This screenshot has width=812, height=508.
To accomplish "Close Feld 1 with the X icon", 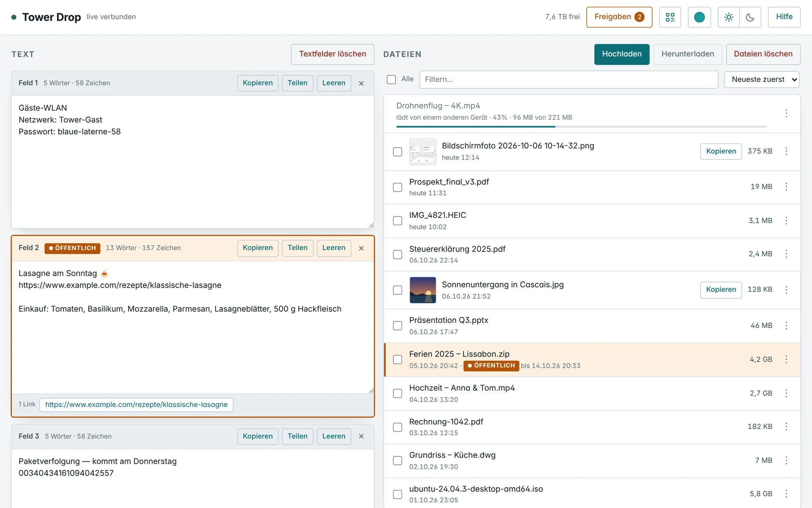I will pos(361,83).
